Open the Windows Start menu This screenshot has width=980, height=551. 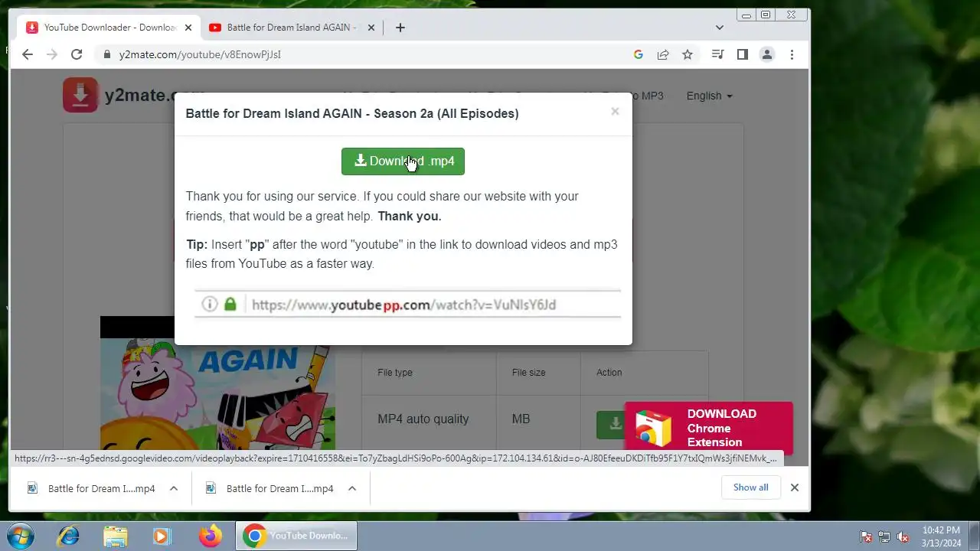20,536
